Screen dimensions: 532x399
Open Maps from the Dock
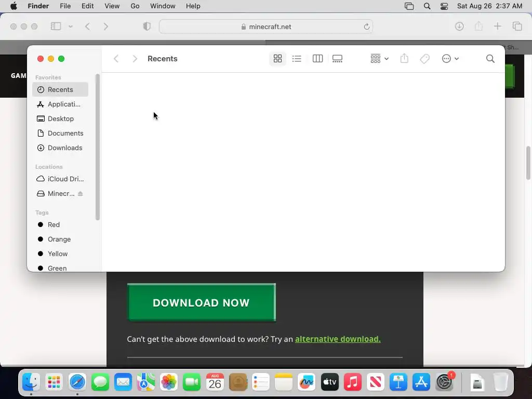(146, 382)
